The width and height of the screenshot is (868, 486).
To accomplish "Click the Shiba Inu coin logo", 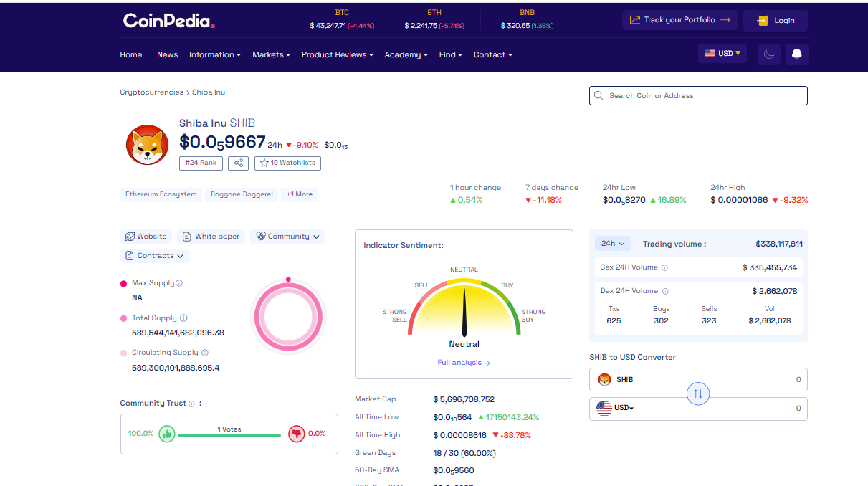I will (147, 145).
